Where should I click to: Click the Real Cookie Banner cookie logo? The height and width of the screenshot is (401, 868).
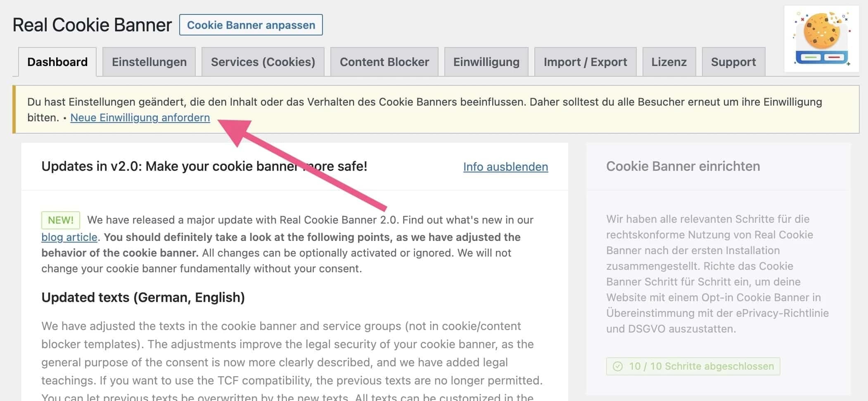point(821,39)
